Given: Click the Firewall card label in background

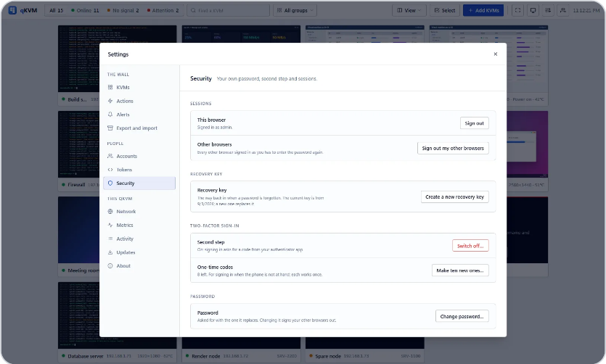Looking at the screenshot, I should (x=76, y=185).
